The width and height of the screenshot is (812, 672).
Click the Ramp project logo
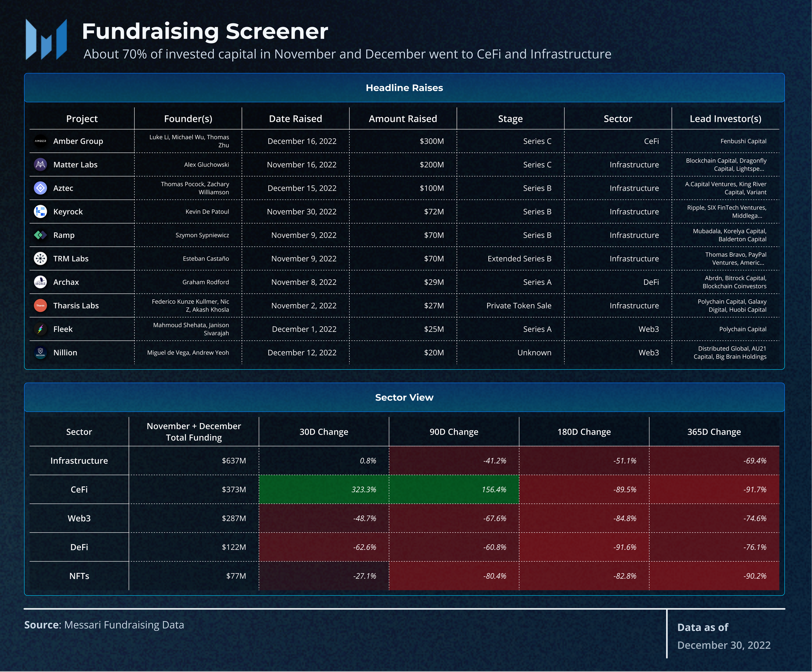click(x=40, y=235)
